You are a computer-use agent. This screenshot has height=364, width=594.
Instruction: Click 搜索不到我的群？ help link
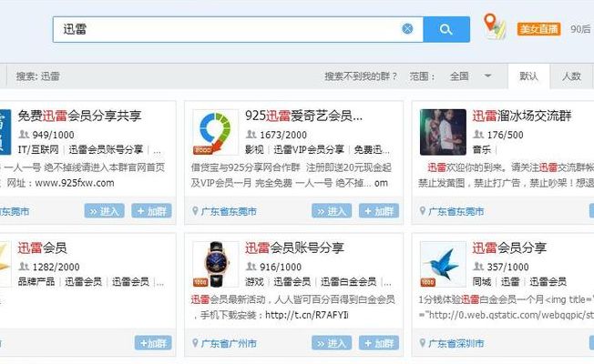click(x=360, y=76)
